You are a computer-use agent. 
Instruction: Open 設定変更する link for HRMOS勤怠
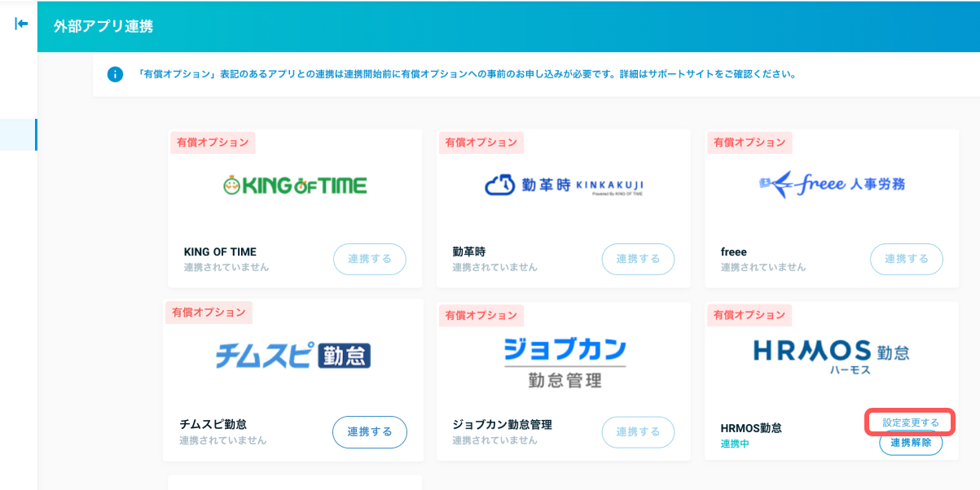[910, 422]
